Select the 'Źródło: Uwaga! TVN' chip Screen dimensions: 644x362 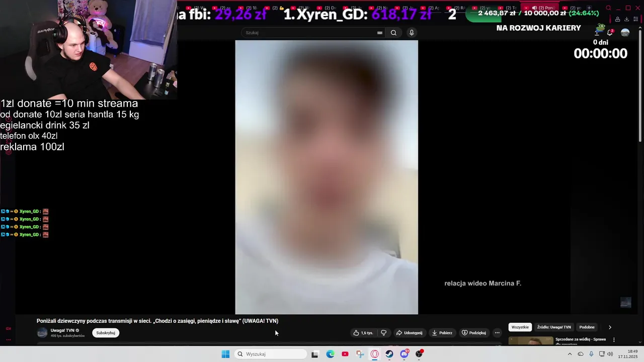click(554, 327)
